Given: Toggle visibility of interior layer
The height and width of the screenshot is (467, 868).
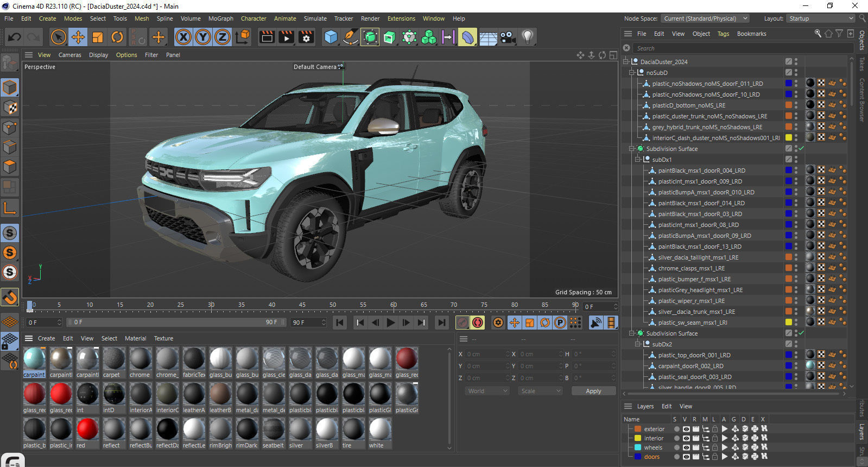Looking at the screenshot, I should coord(686,438).
